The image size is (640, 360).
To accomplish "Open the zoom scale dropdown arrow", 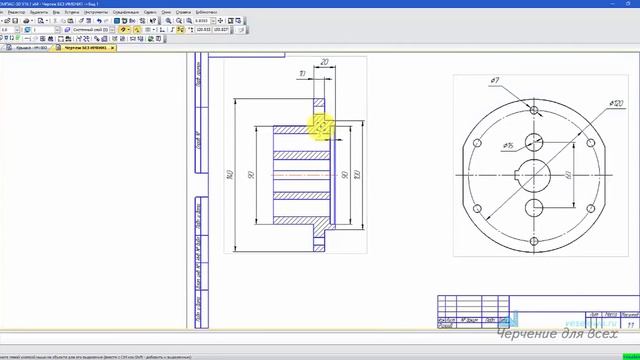I will (213, 20).
